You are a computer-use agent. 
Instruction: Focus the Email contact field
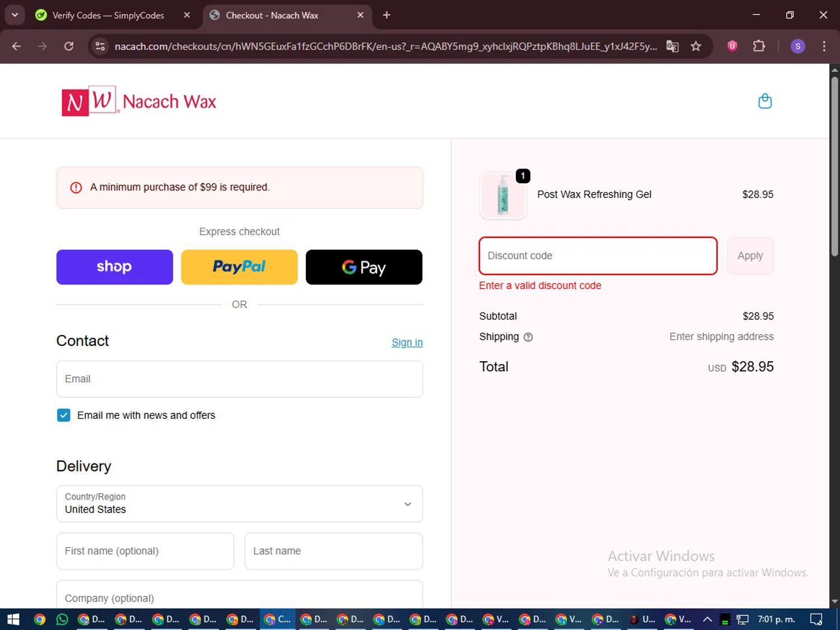[x=240, y=379]
